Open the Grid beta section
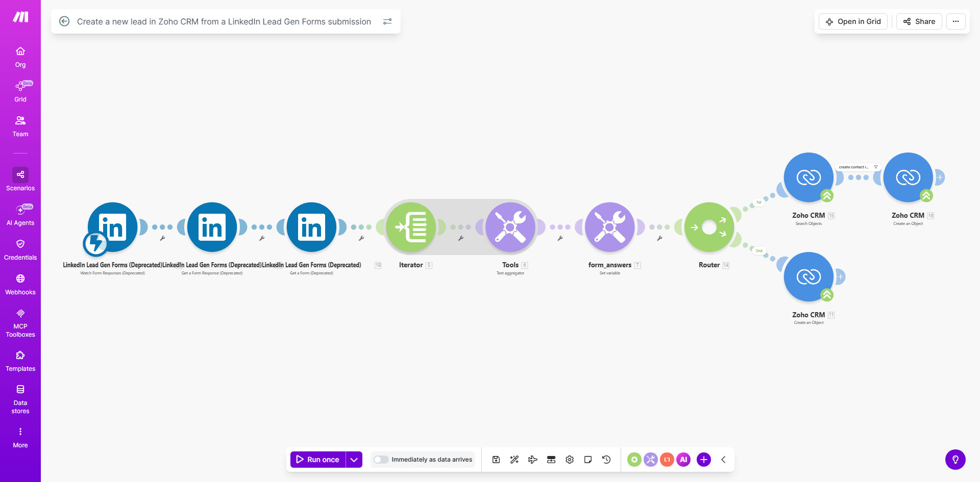This screenshot has height=482, width=980. [20, 92]
